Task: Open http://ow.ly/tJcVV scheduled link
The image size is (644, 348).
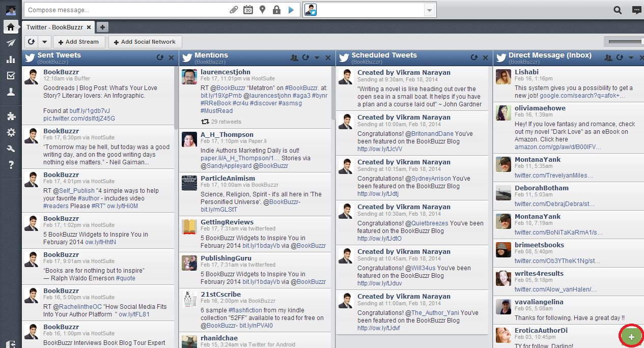Action: tap(380, 149)
